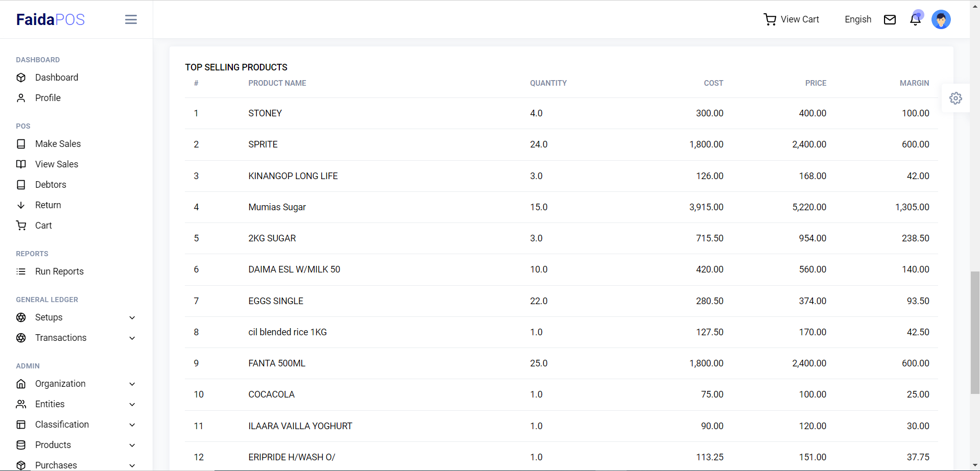The width and height of the screenshot is (980, 471).
Task: Expand the Organization dropdown arrow
Action: coord(132,384)
